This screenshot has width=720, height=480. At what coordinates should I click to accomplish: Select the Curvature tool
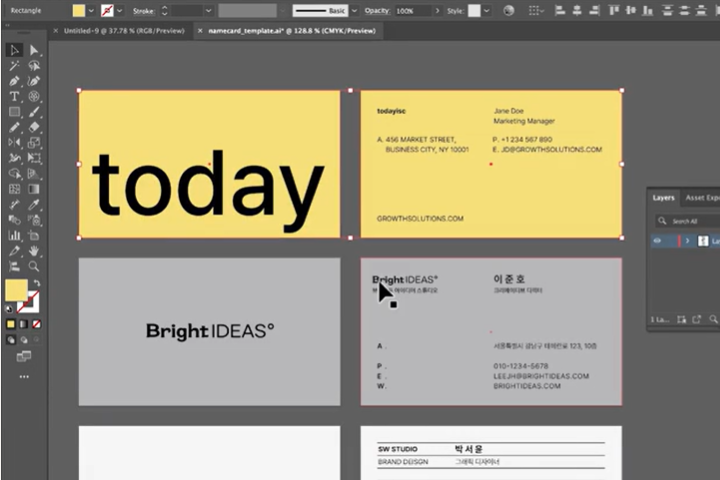34,81
